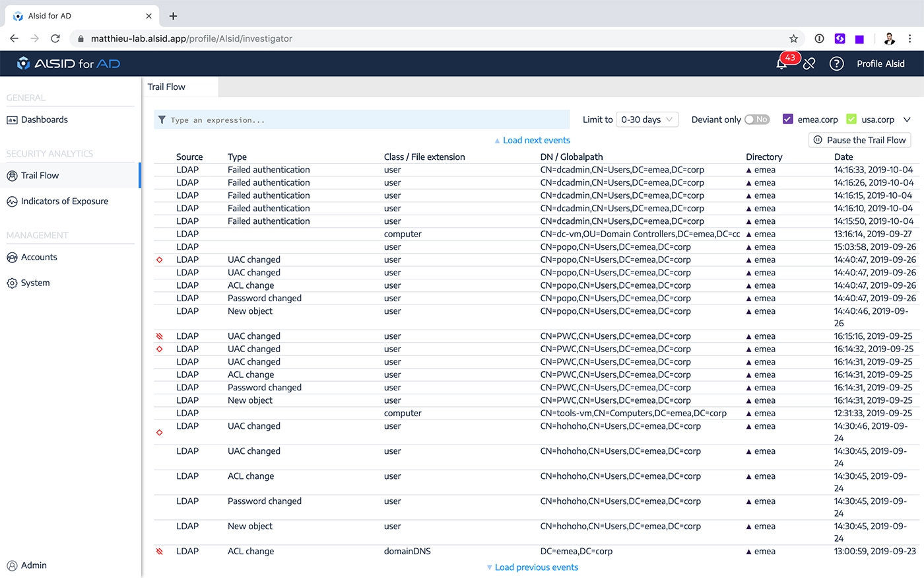
Task: Select the Failed authentication event at 14:16:26
Action: (x=536, y=182)
